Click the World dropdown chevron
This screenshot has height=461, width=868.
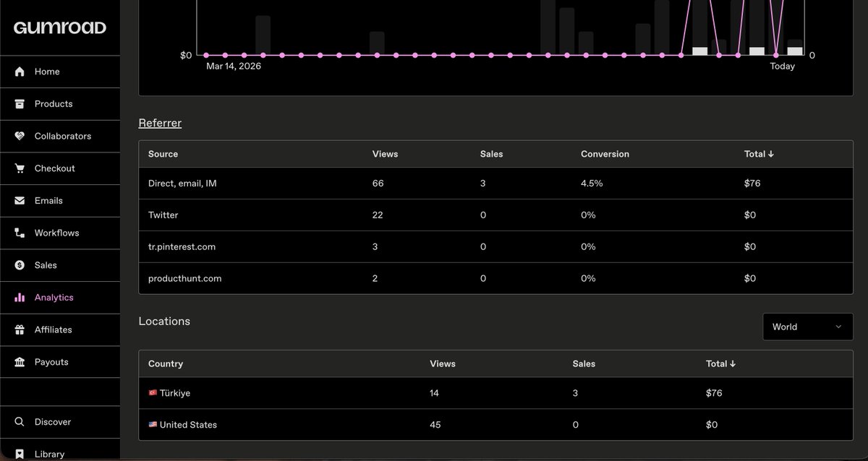pyautogui.click(x=838, y=327)
